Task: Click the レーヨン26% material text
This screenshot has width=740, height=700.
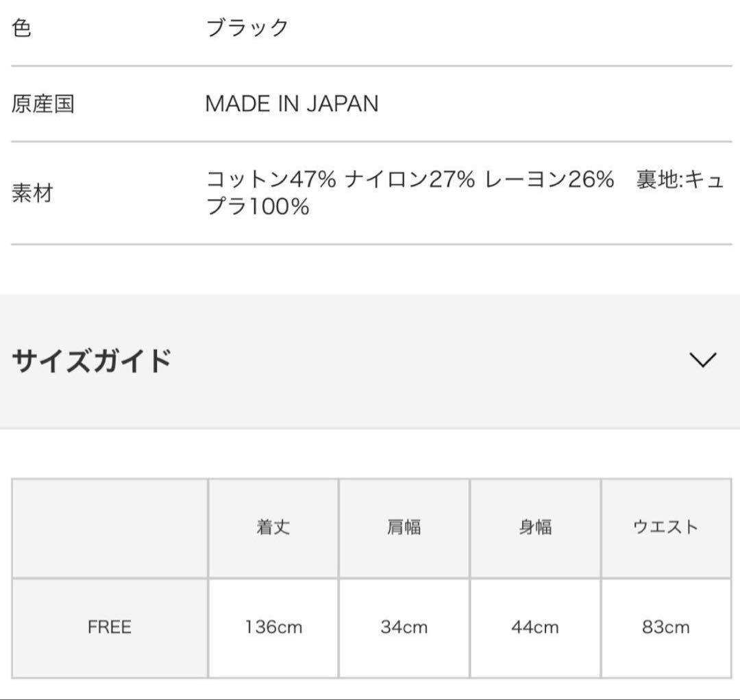Action: pos(550,180)
